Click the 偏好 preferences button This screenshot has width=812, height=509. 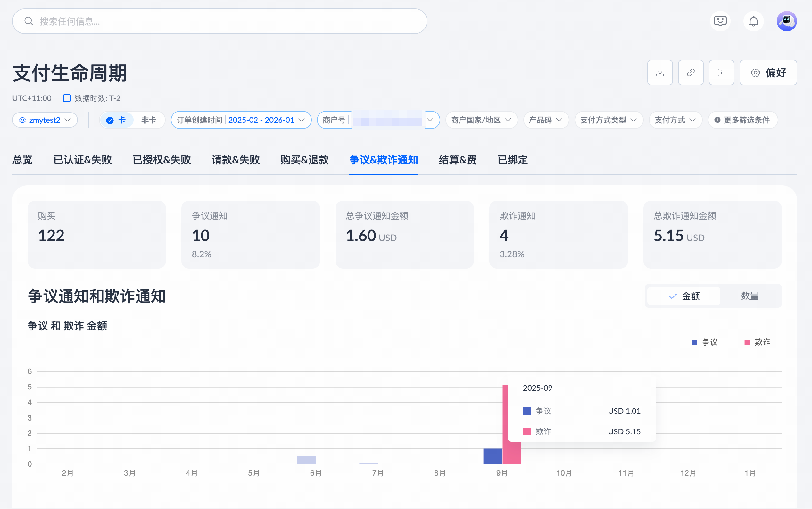click(768, 72)
